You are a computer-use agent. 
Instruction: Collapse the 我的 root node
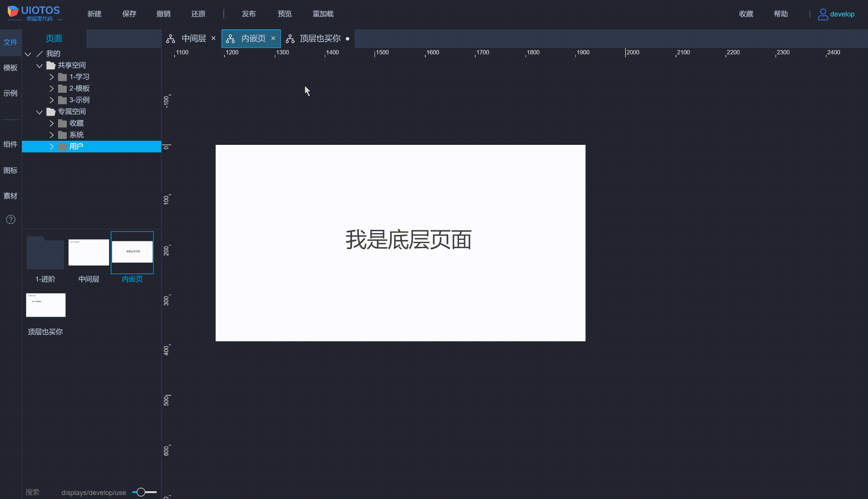[x=28, y=54]
